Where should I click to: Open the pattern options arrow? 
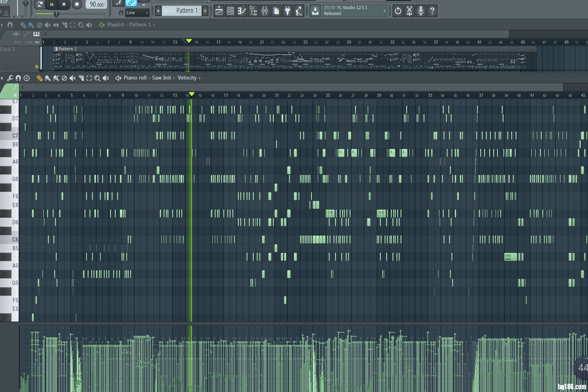(x=158, y=11)
